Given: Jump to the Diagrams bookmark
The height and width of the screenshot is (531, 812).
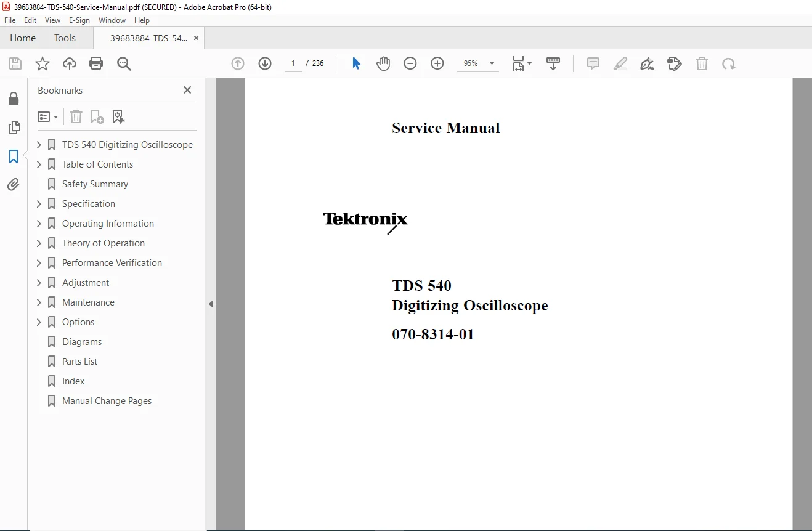Looking at the screenshot, I should pyautogui.click(x=82, y=342).
